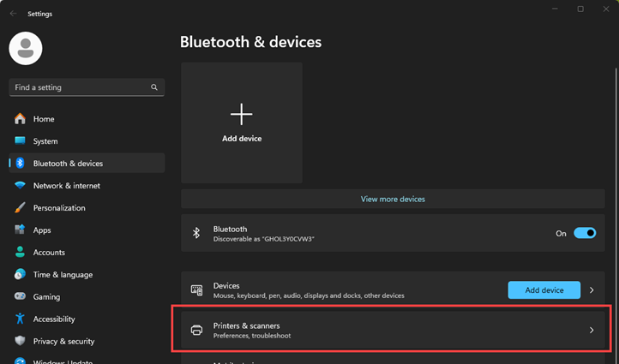Select Bluetooth & devices in sidebar
The width and height of the screenshot is (619, 364).
pyautogui.click(x=68, y=164)
